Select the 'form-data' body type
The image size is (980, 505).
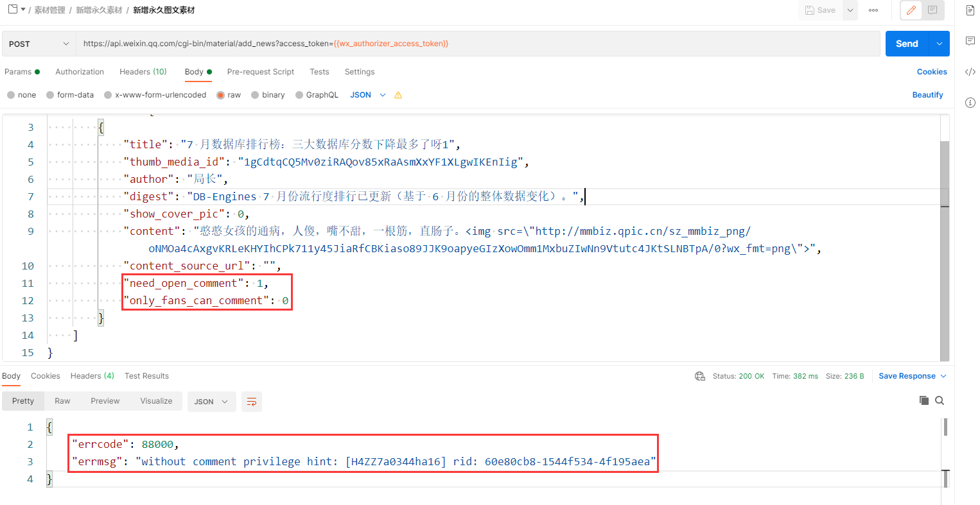click(x=70, y=95)
